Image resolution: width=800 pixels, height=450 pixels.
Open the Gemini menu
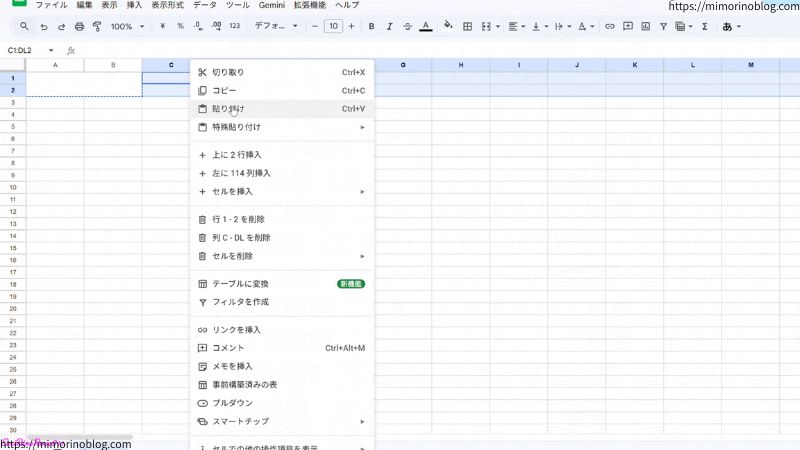pos(271,5)
